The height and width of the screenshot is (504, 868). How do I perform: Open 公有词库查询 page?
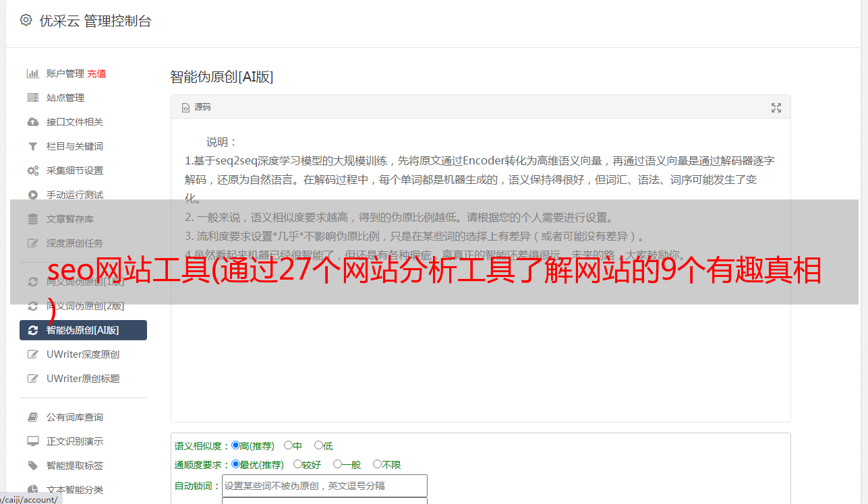tap(75, 417)
